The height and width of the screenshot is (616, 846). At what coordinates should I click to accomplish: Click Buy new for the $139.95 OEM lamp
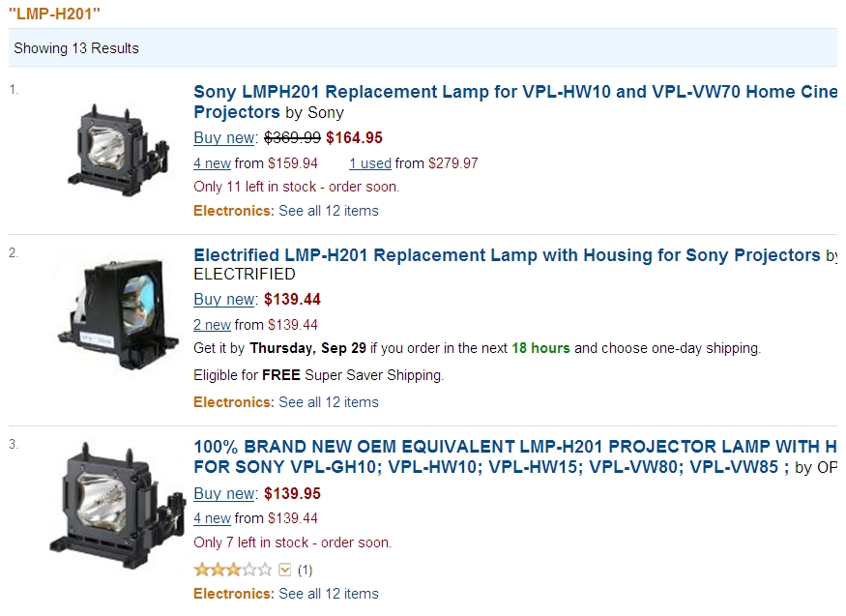(224, 494)
